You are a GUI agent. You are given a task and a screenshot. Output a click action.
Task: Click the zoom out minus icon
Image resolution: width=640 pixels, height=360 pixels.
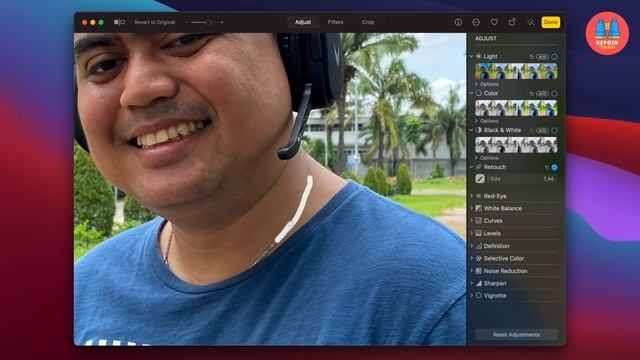point(187,22)
